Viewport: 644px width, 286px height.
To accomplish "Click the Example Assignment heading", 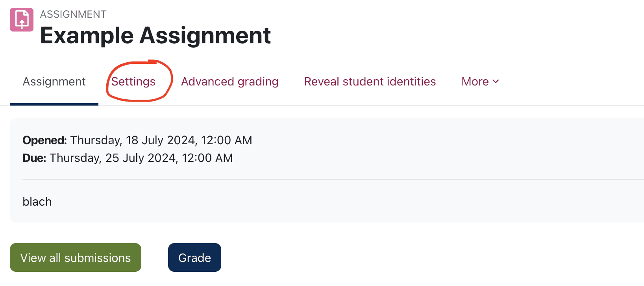I will tap(156, 36).
